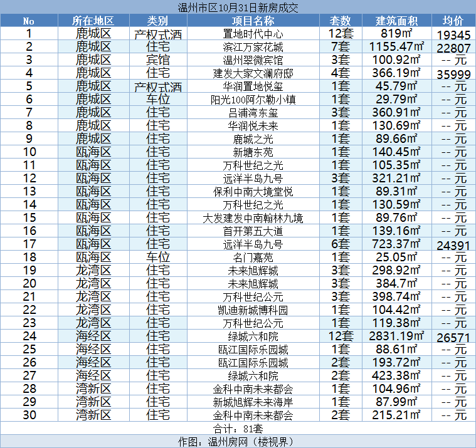Click average price value 22807

[453, 48]
